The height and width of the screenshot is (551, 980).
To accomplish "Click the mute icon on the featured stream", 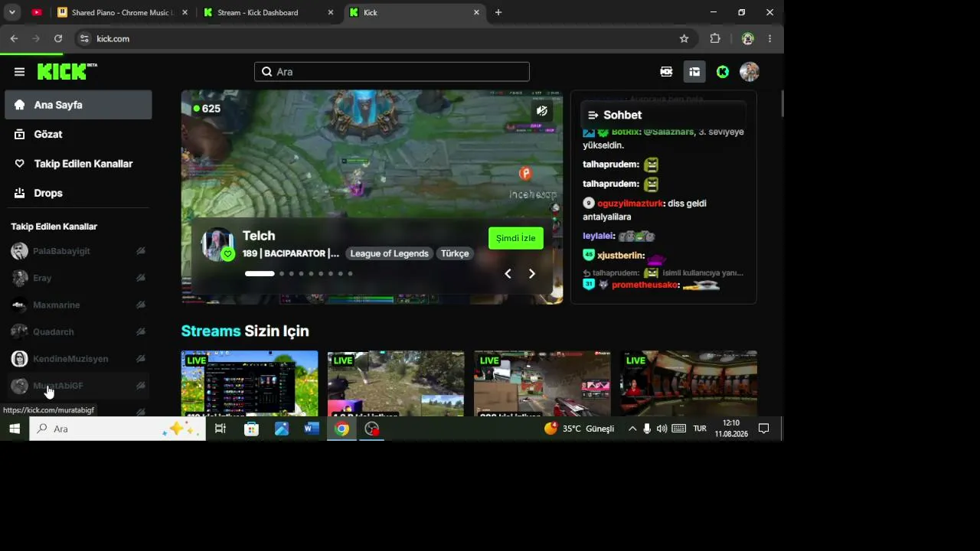I will (542, 111).
